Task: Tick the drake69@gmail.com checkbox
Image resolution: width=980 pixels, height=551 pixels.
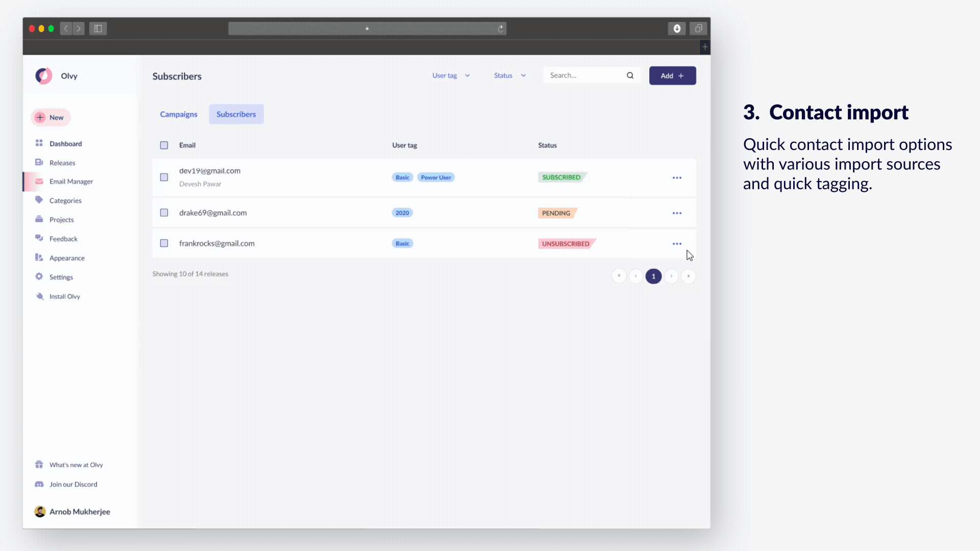Action: [164, 213]
